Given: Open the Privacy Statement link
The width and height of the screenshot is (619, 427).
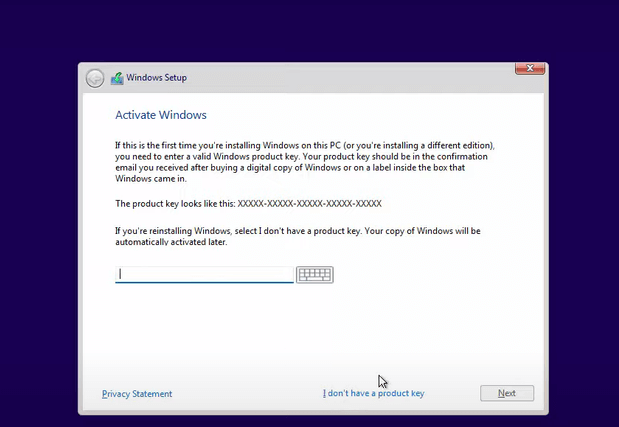Looking at the screenshot, I should [x=137, y=394].
